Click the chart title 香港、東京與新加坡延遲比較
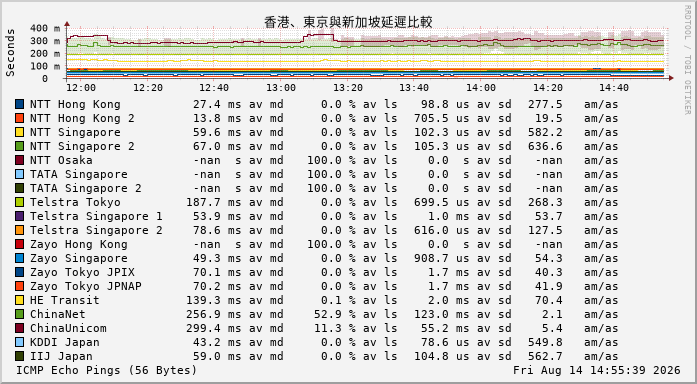This screenshot has width=697, height=384. (x=348, y=22)
